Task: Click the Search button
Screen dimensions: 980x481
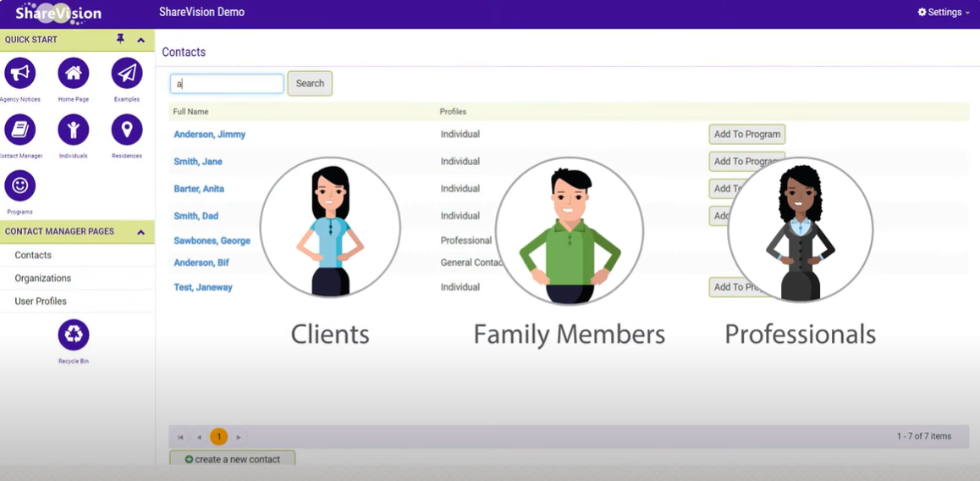Action: [310, 83]
